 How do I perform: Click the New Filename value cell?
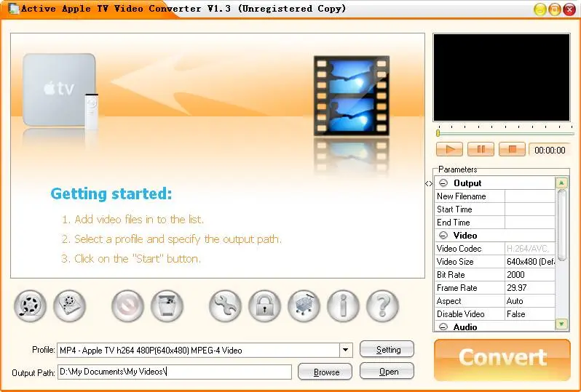coord(530,196)
